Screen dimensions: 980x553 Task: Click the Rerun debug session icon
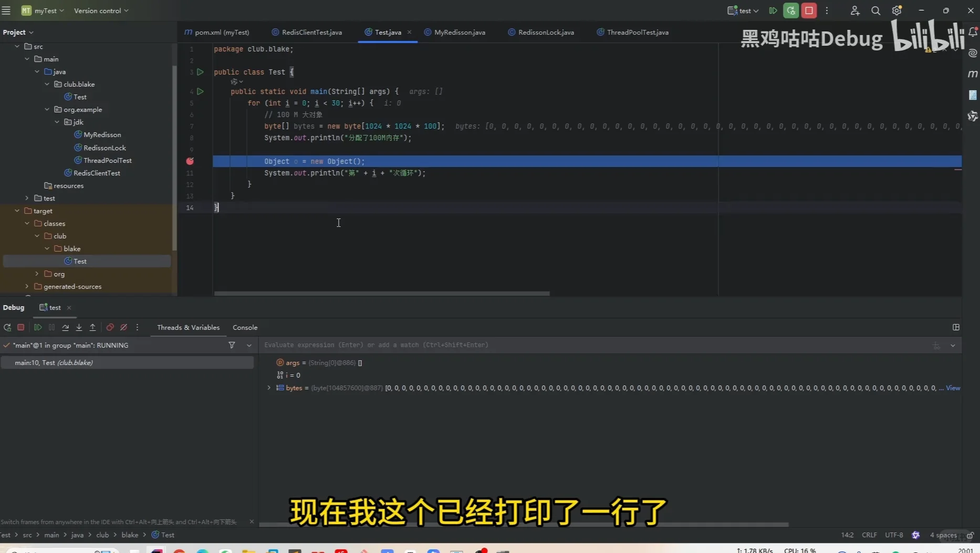[7, 327]
